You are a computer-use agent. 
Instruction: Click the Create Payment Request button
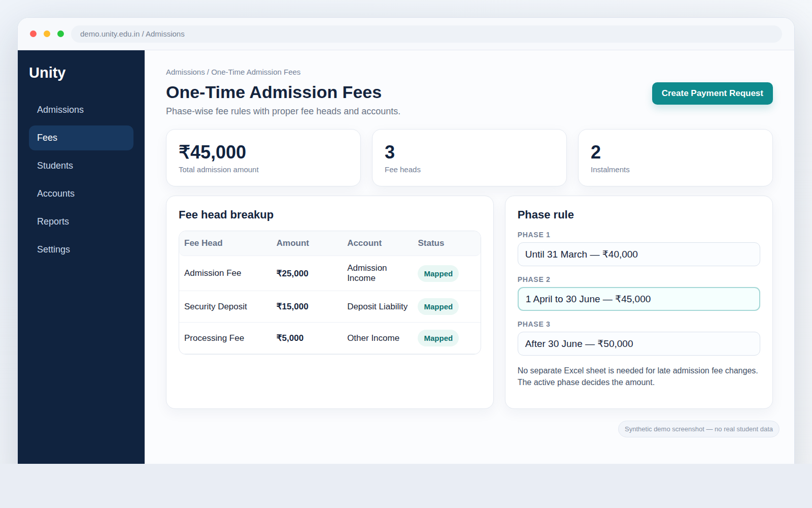click(x=712, y=93)
